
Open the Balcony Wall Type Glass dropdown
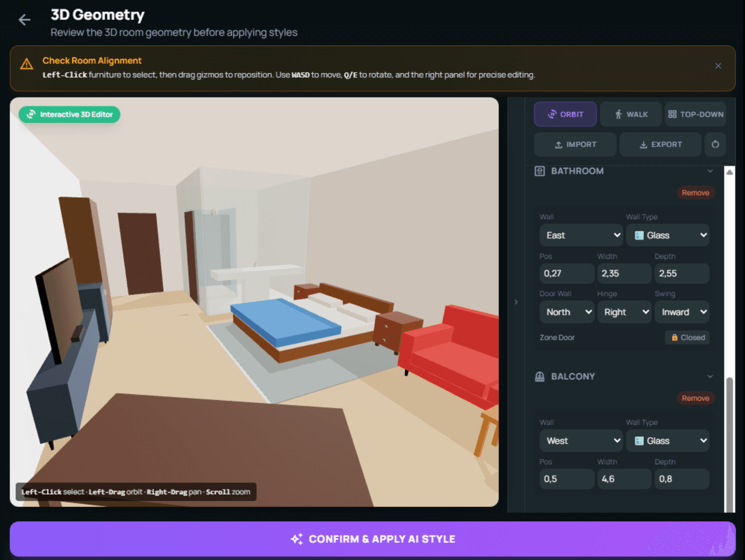667,441
